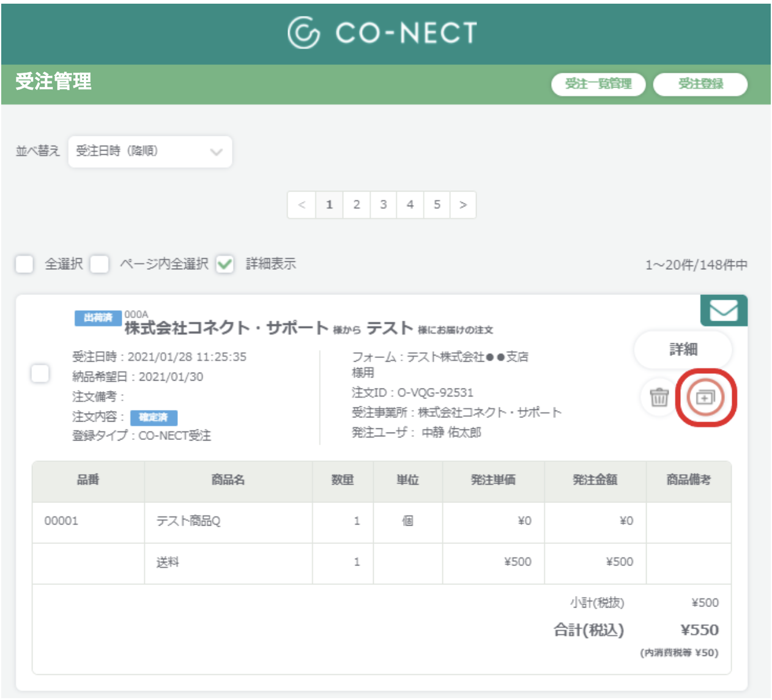Open the 受注登録 tab
This screenshot has height=700, width=772.
(x=700, y=84)
